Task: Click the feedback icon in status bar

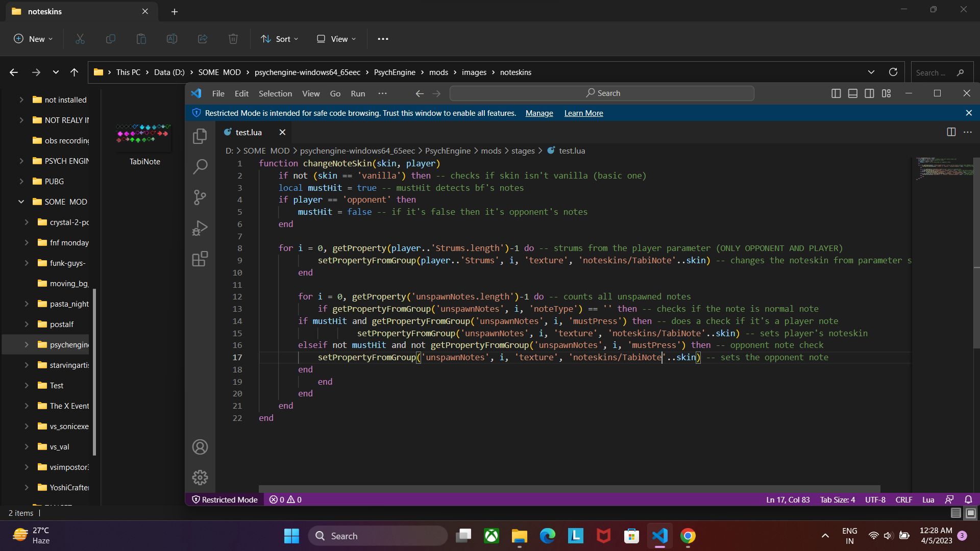Action: [x=949, y=499]
